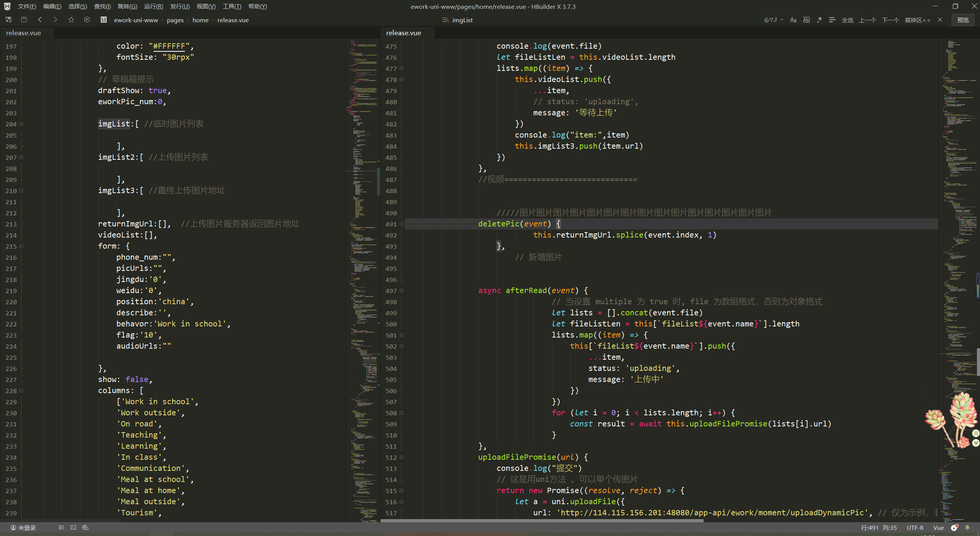980x536 pixels.
Task: Select the right pane release.vue tab
Action: (403, 33)
